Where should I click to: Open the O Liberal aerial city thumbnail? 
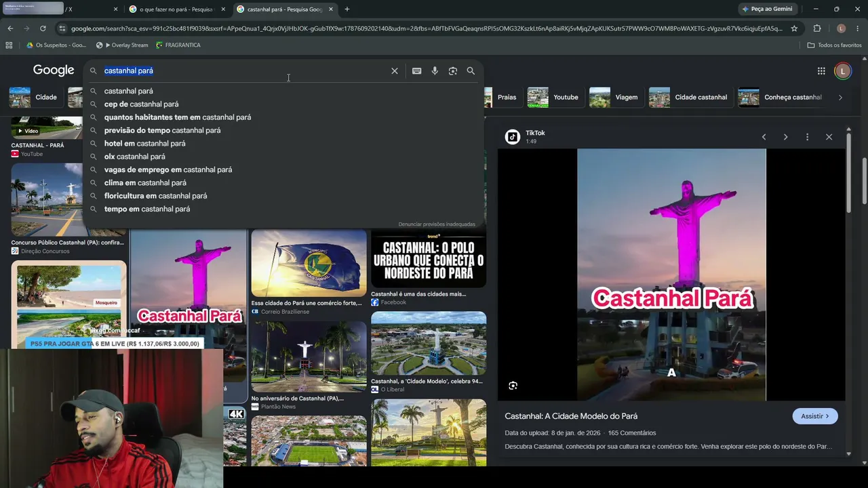[x=429, y=343]
